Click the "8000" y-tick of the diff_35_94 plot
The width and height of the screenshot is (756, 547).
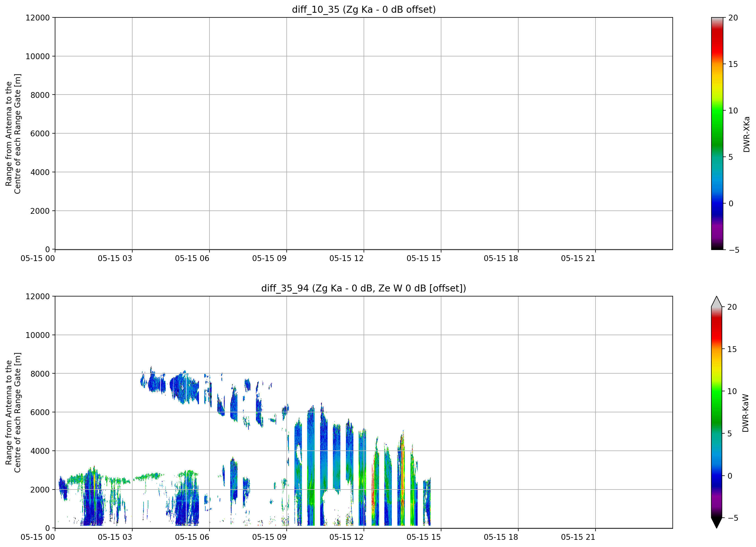(x=40, y=374)
